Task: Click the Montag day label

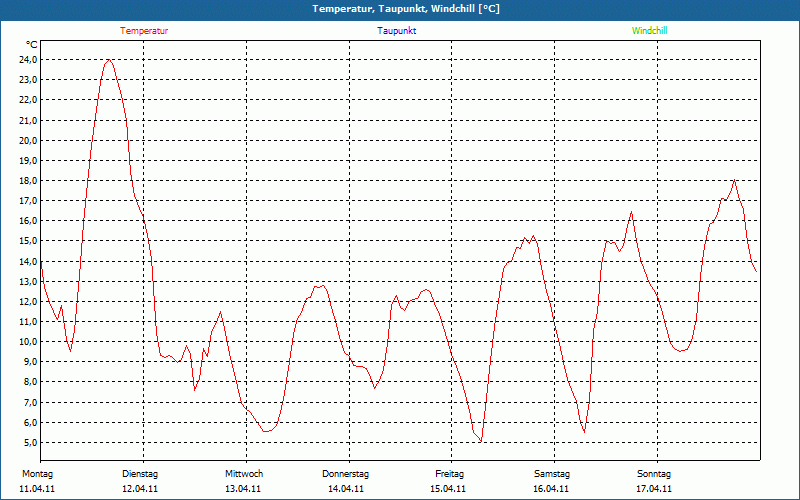Action: 37,474
